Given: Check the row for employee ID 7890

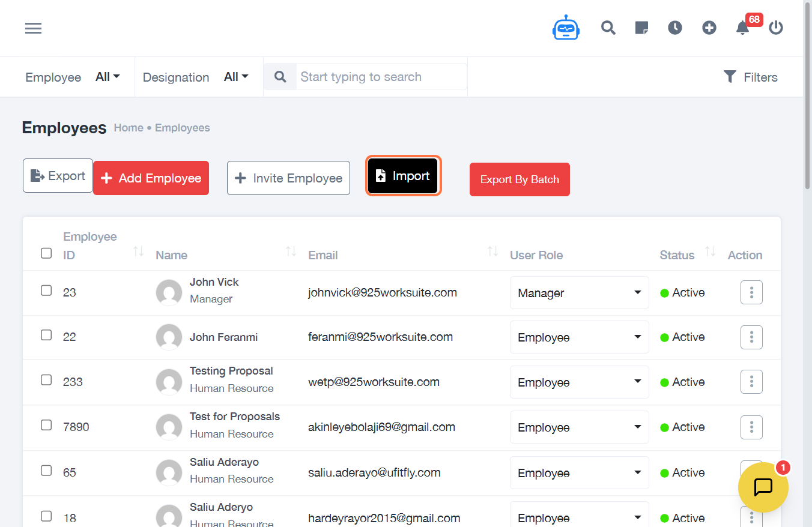Looking at the screenshot, I should tap(46, 425).
